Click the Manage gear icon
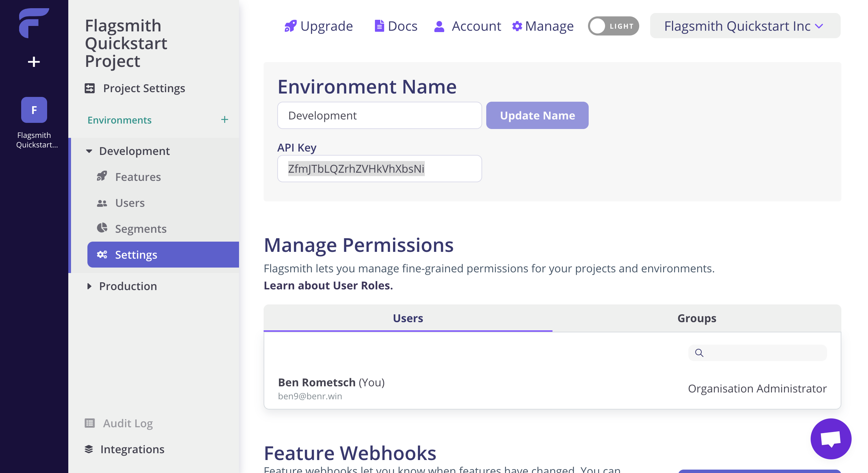 point(517,26)
